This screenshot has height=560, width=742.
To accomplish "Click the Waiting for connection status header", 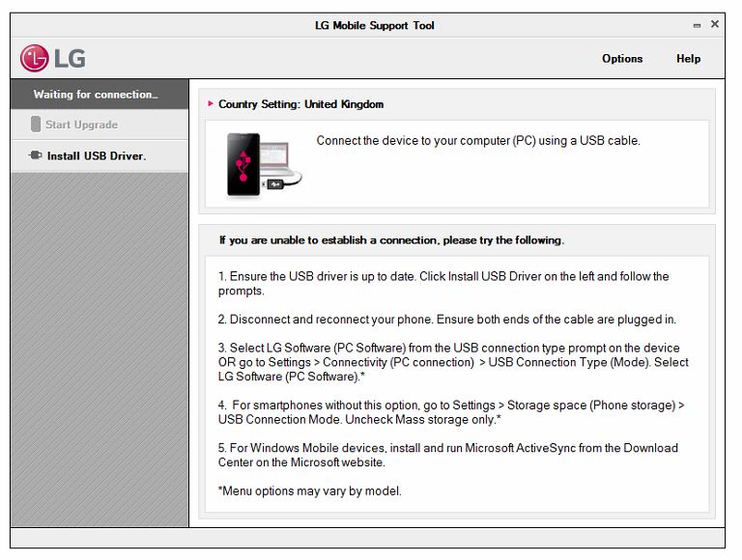I will [95, 95].
